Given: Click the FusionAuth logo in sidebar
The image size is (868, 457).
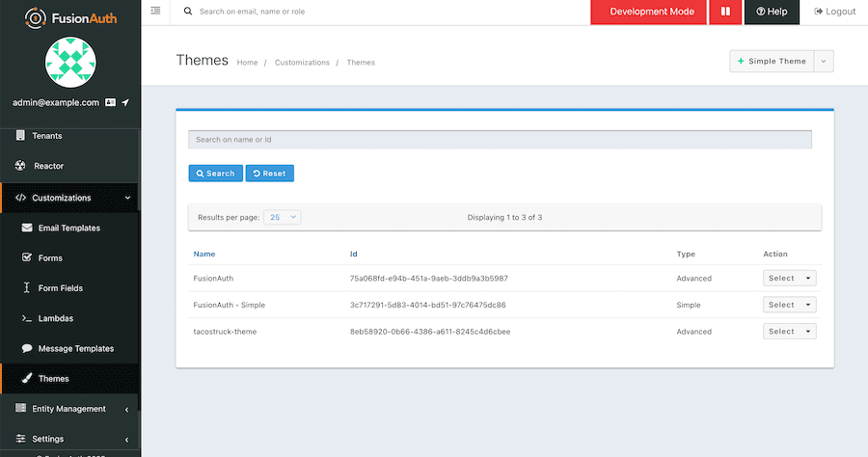Looking at the screenshot, I should coord(70,18).
